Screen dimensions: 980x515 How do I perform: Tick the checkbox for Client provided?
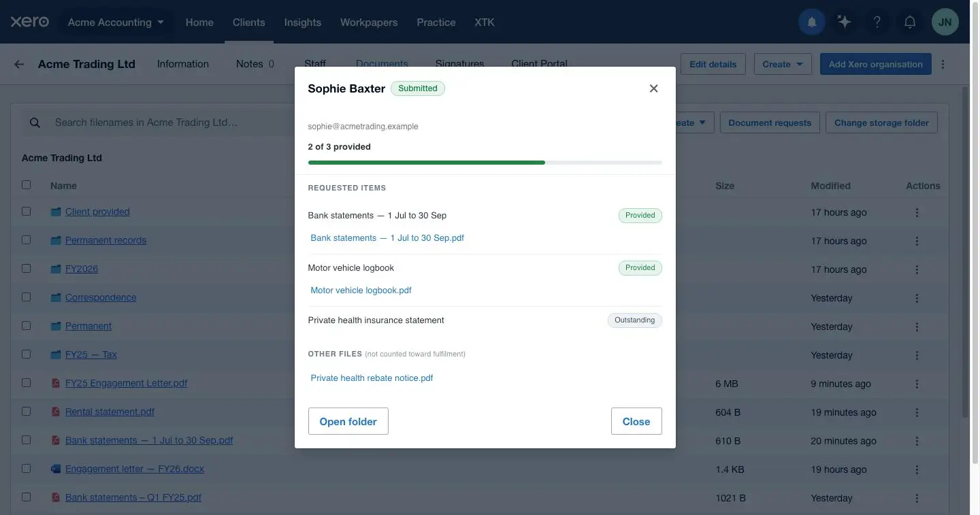tap(26, 211)
